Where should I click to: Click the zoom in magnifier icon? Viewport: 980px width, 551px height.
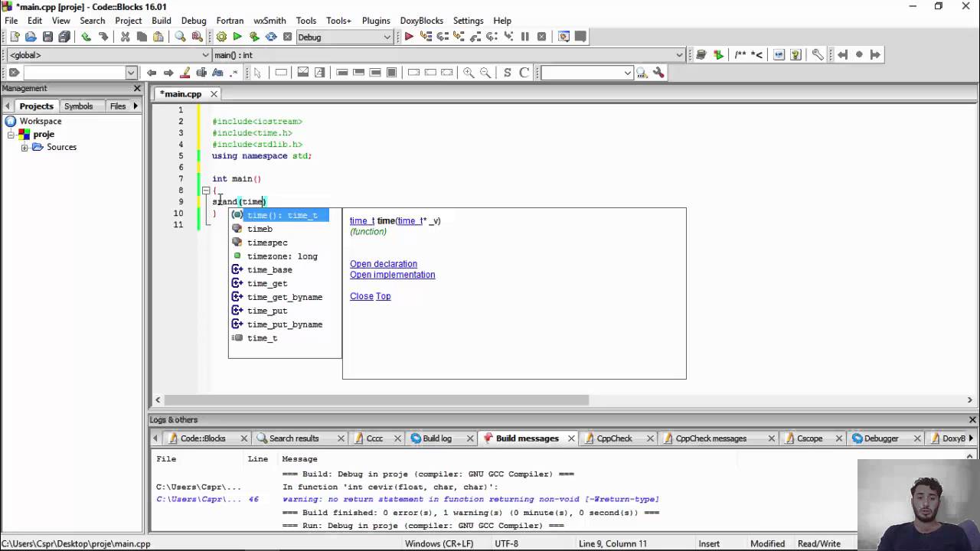click(469, 73)
